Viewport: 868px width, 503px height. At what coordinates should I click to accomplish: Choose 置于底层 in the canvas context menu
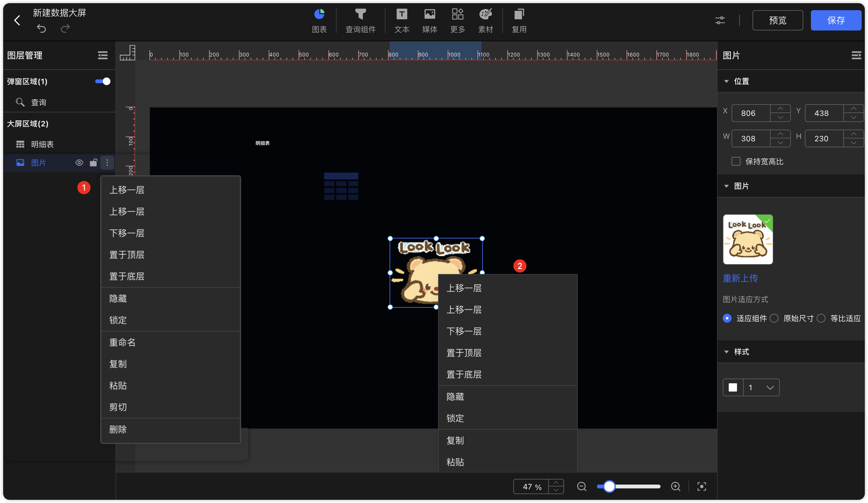click(508, 374)
